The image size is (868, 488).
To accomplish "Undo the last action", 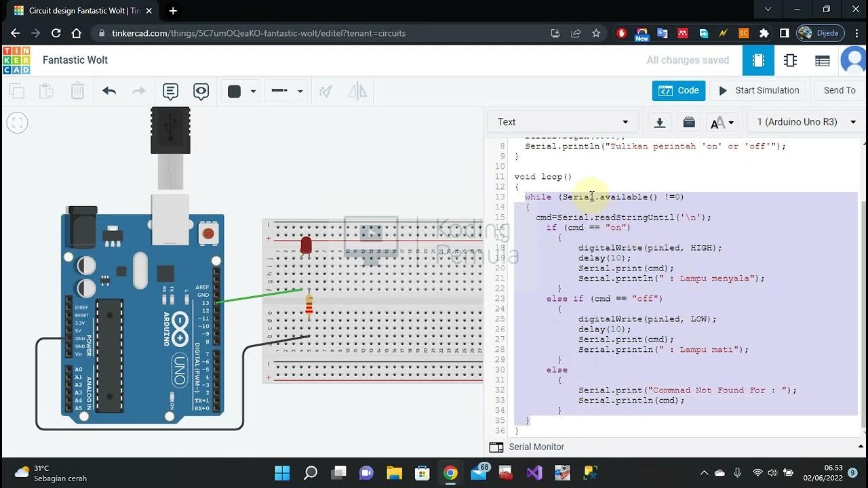I will click(x=109, y=91).
